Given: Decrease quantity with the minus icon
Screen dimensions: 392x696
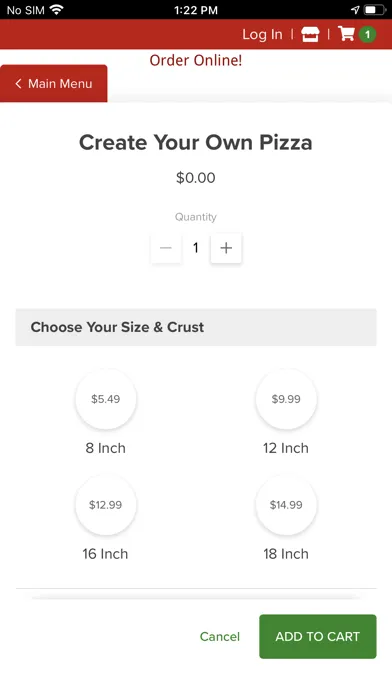Looking at the screenshot, I should pyautogui.click(x=166, y=248).
